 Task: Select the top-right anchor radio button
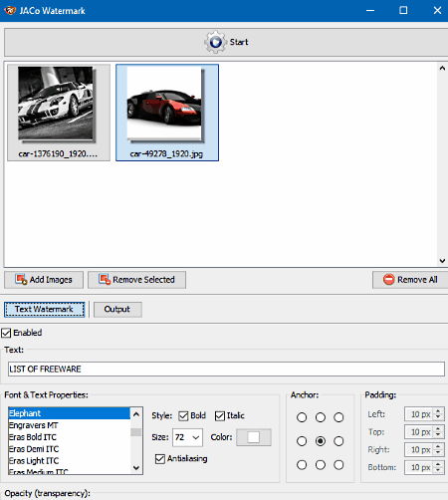[x=338, y=417]
